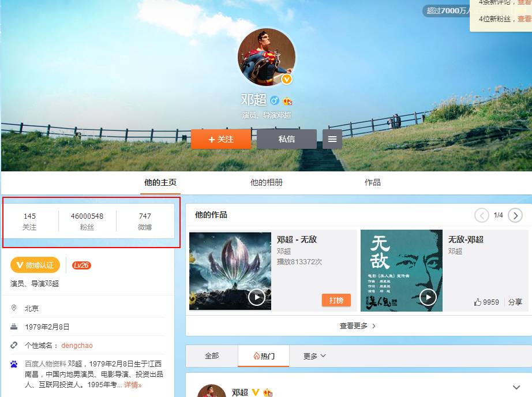The height and width of the screenshot is (397, 532).
Task: Open the 无敌-邓超 title link
Action: click(466, 239)
